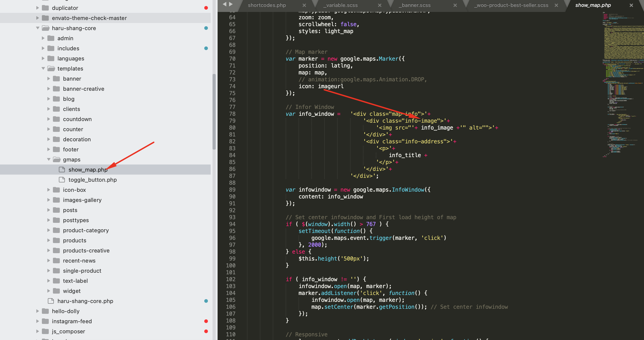Image resolution: width=644 pixels, height=340 pixels.
Task: Expand the includes folder
Action: pyautogui.click(x=43, y=48)
